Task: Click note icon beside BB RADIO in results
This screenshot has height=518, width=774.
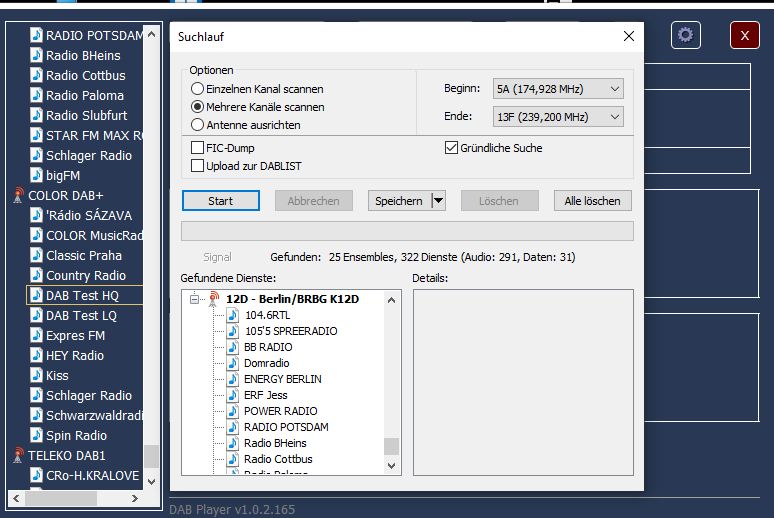Action: [x=233, y=347]
